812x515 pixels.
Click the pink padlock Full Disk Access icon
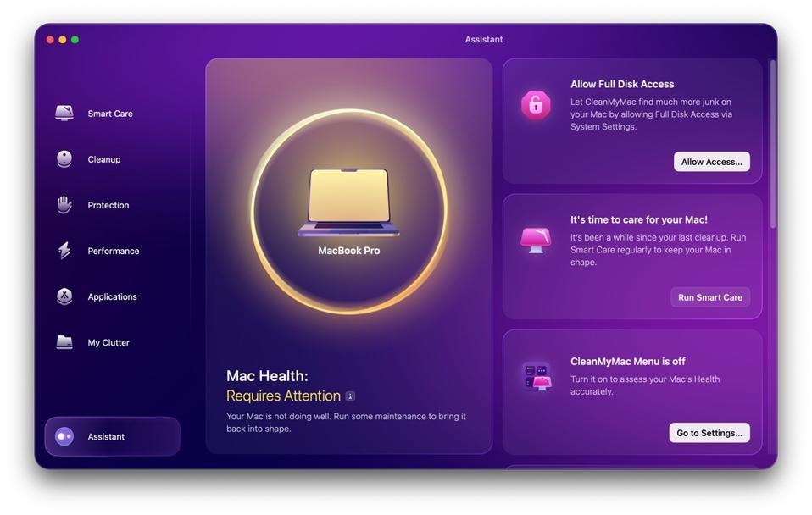536,105
